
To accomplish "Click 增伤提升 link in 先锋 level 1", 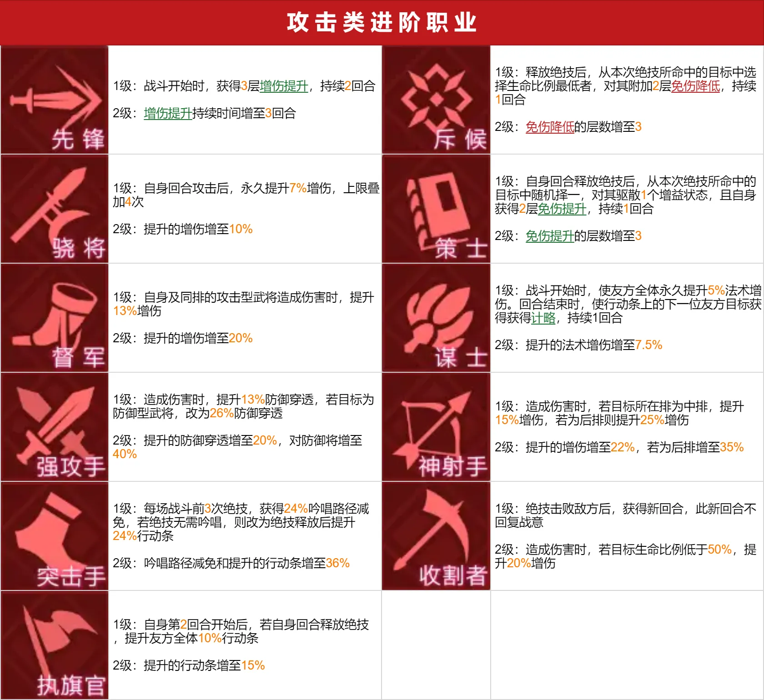I will (284, 86).
